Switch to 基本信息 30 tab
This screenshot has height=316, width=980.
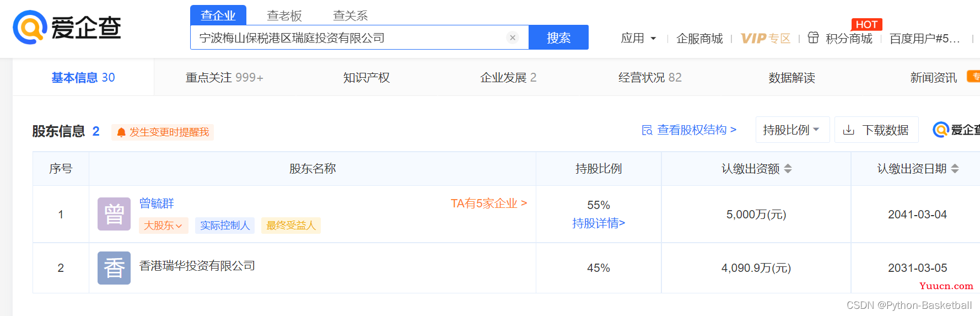tap(83, 78)
